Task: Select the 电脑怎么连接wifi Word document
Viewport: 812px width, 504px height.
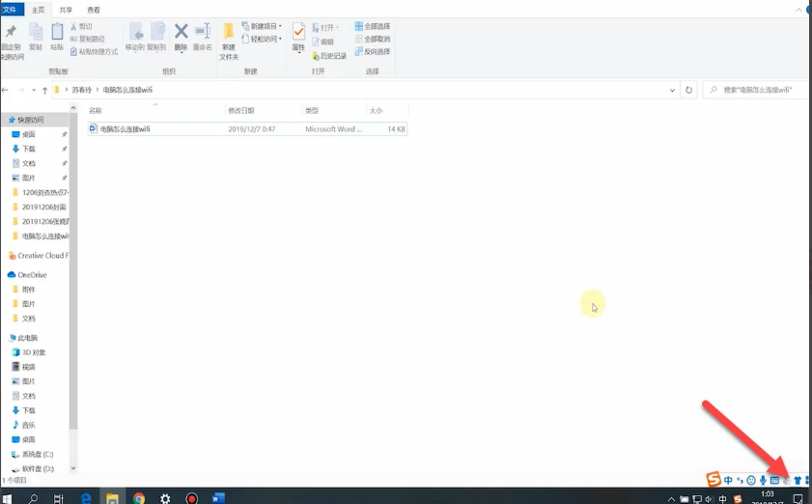Action: [x=125, y=128]
